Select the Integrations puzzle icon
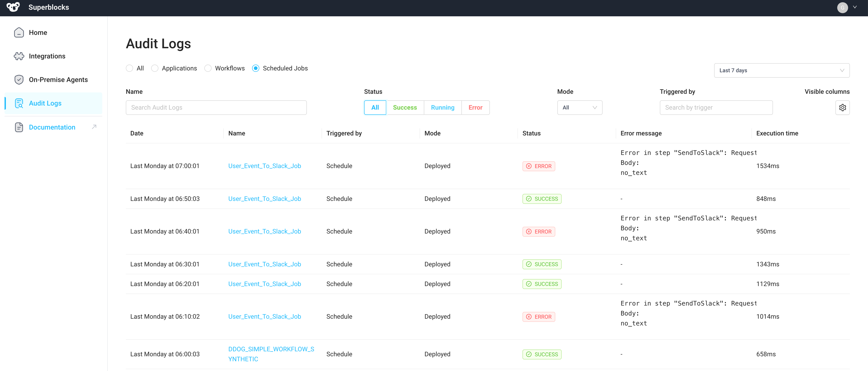Image resolution: width=868 pixels, height=371 pixels. pyautogui.click(x=19, y=56)
